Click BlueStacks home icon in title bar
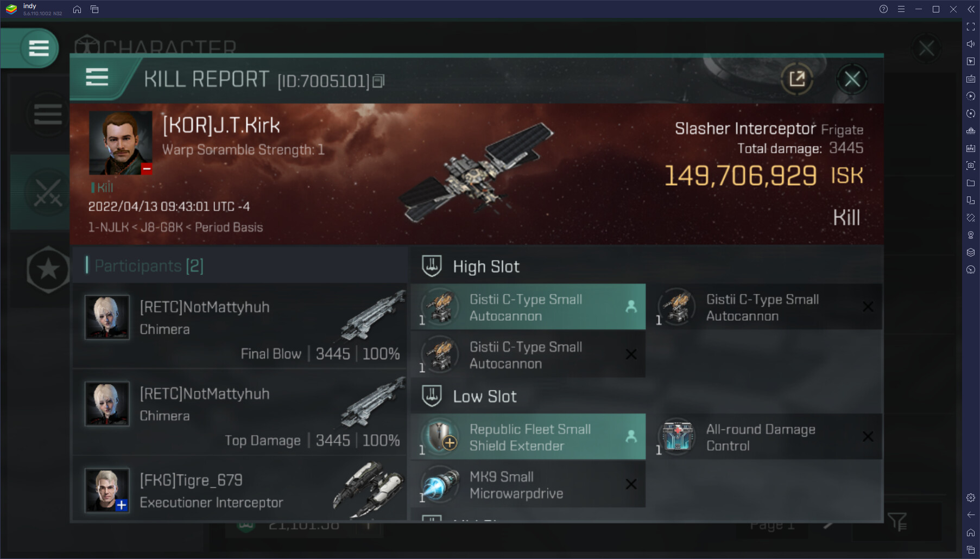 click(77, 9)
